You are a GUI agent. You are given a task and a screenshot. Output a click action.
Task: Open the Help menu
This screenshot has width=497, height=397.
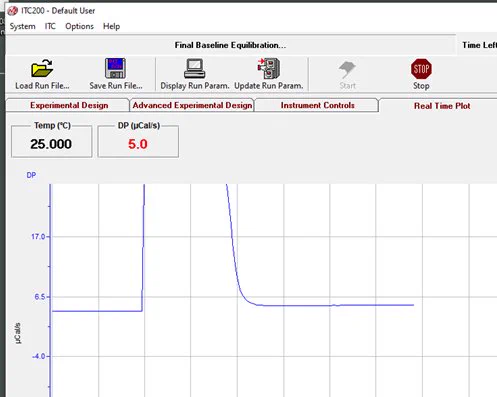[111, 26]
